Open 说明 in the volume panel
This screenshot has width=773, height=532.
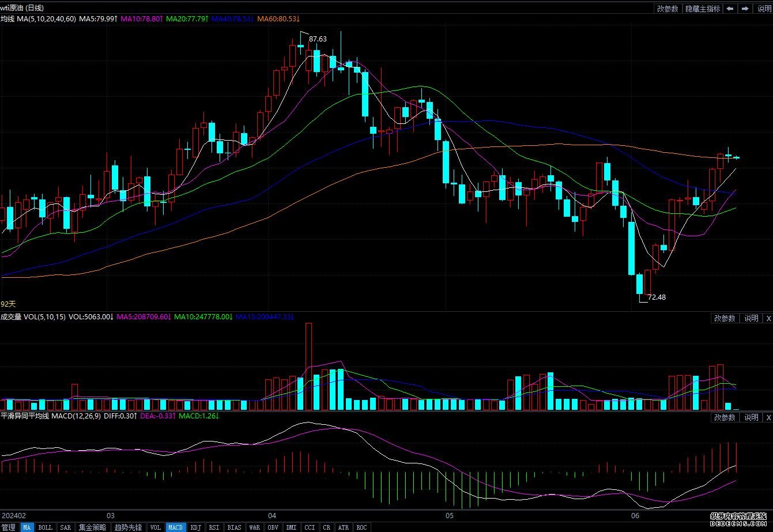751,318
